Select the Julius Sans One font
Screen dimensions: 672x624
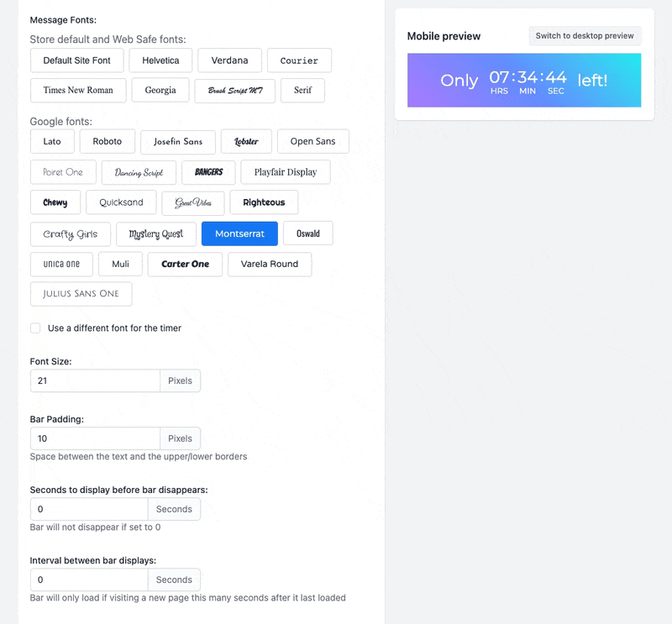coord(81,294)
